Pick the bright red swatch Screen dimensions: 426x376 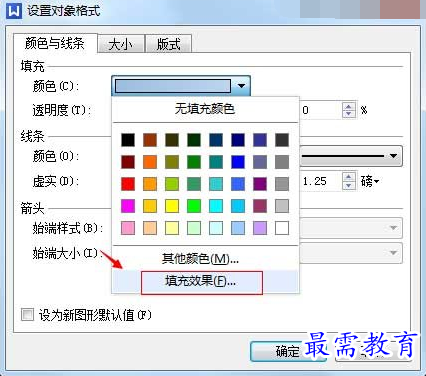pyautogui.click(x=128, y=184)
